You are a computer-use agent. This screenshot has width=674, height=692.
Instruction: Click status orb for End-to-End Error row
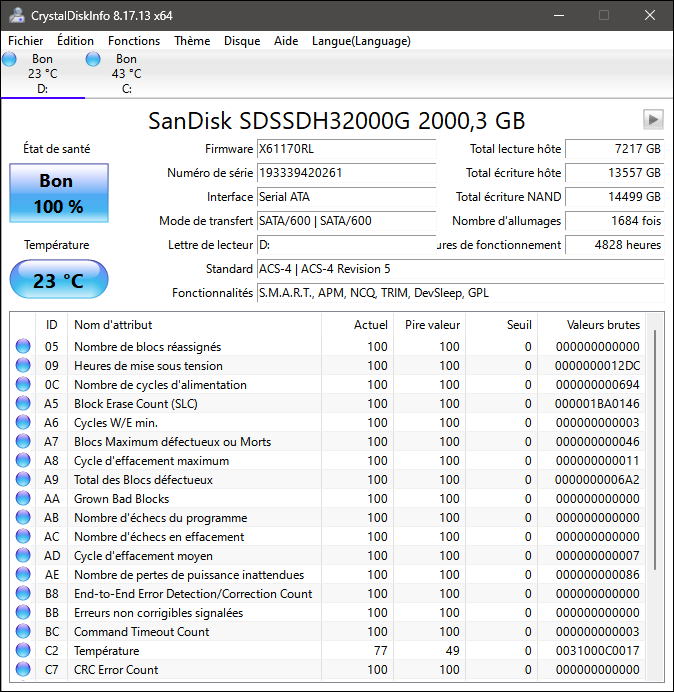tap(23, 594)
